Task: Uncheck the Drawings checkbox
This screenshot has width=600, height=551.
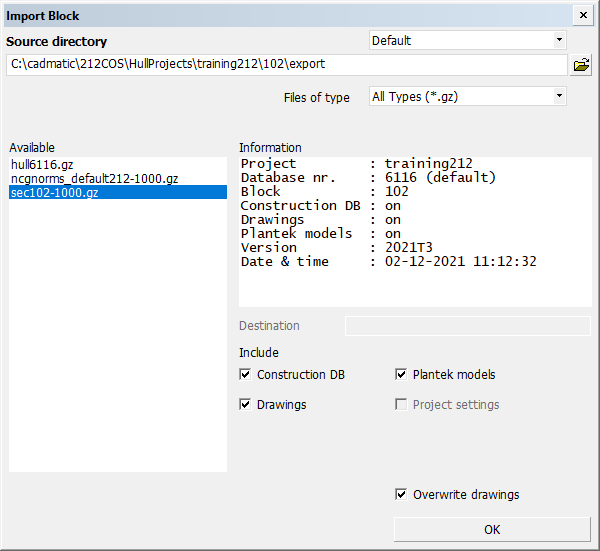Action: point(245,404)
